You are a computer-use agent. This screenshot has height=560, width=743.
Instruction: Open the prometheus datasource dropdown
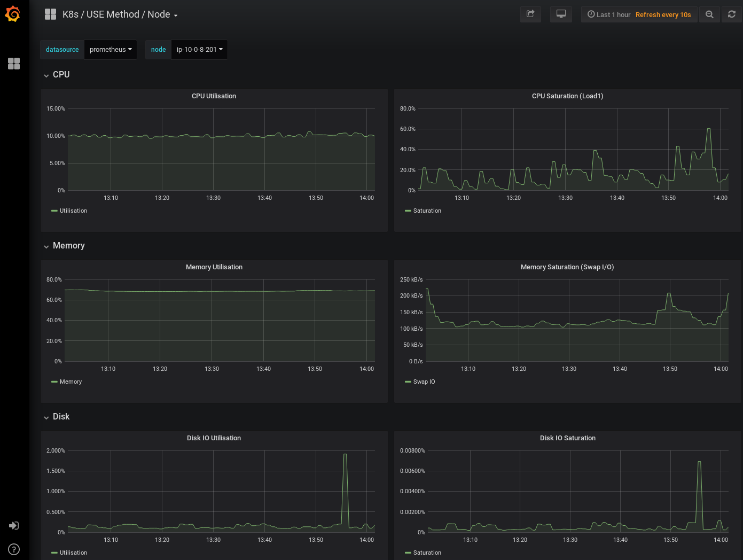(x=111, y=50)
